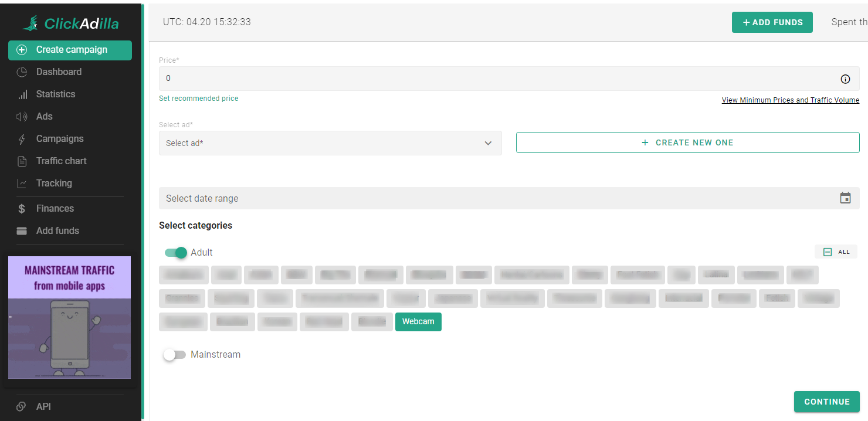Deselect the Webcam category chip
The height and width of the screenshot is (421, 868).
click(418, 322)
